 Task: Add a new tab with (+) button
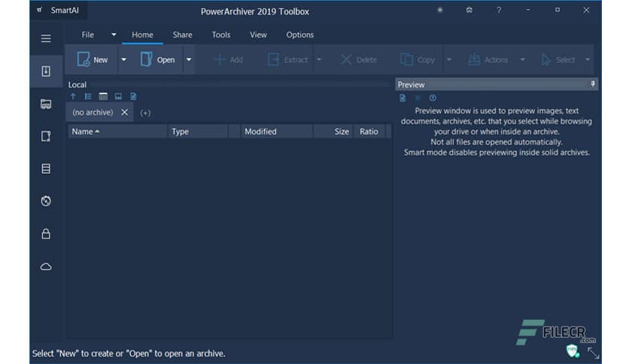pos(145,113)
